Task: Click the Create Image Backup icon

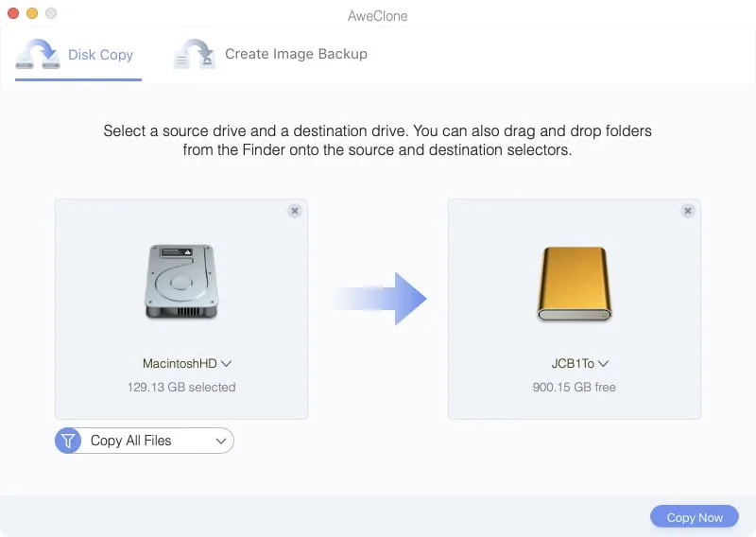Action: 194,55
